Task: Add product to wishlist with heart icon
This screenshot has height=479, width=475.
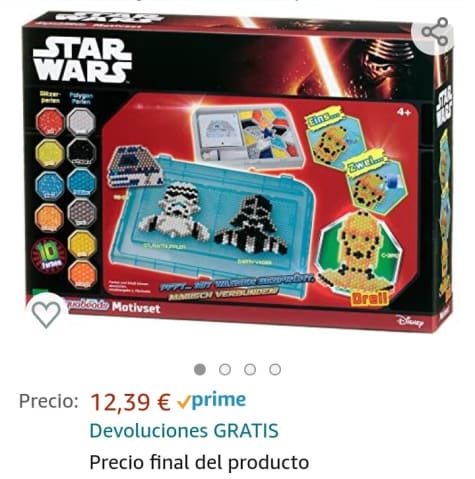Action: click(46, 315)
